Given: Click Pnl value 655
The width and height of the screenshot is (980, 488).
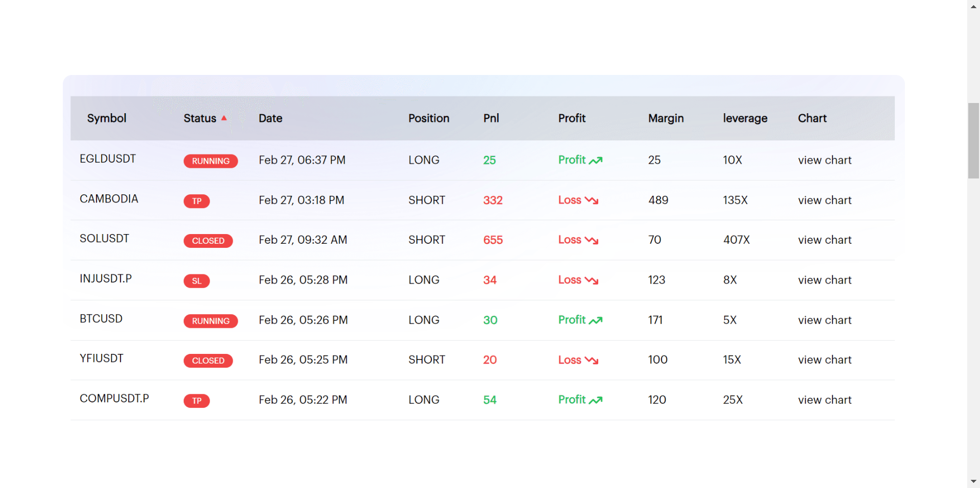Looking at the screenshot, I should [493, 240].
